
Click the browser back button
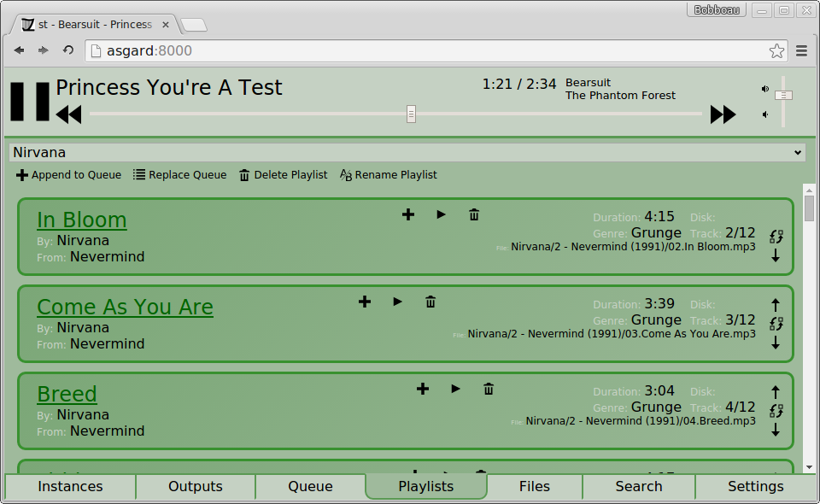click(20, 50)
